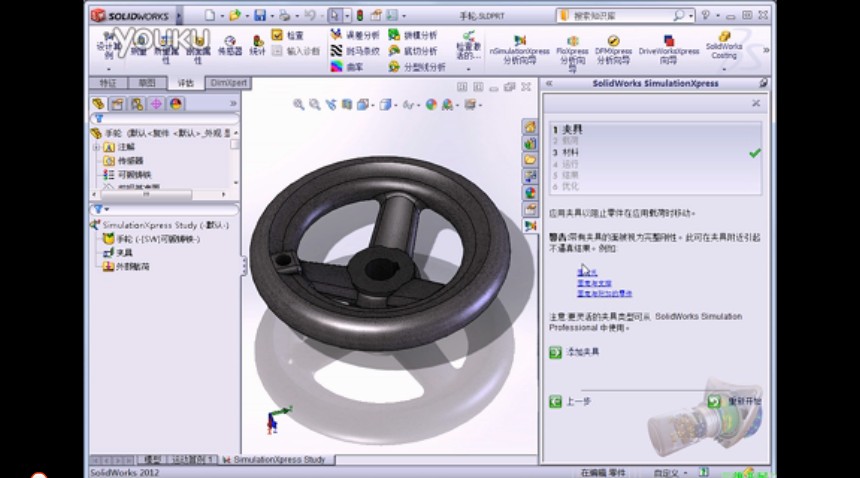The width and height of the screenshot is (860, 478).
Task: Close the SimulationXpress wizard panel X
Action: click(756, 103)
